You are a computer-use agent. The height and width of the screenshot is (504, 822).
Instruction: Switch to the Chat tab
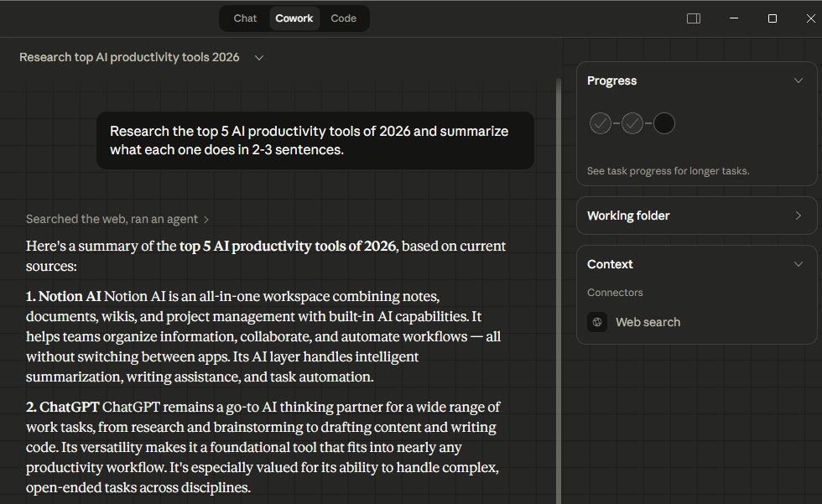[x=245, y=18]
